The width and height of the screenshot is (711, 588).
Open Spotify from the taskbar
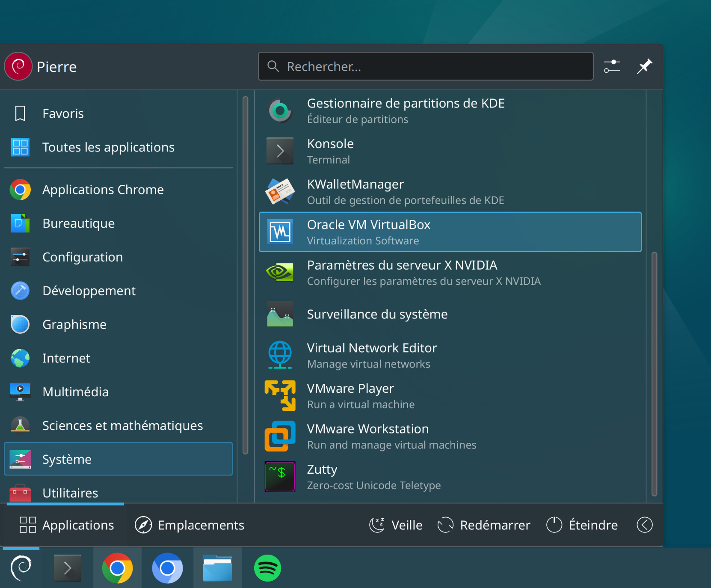tap(267, 568)
